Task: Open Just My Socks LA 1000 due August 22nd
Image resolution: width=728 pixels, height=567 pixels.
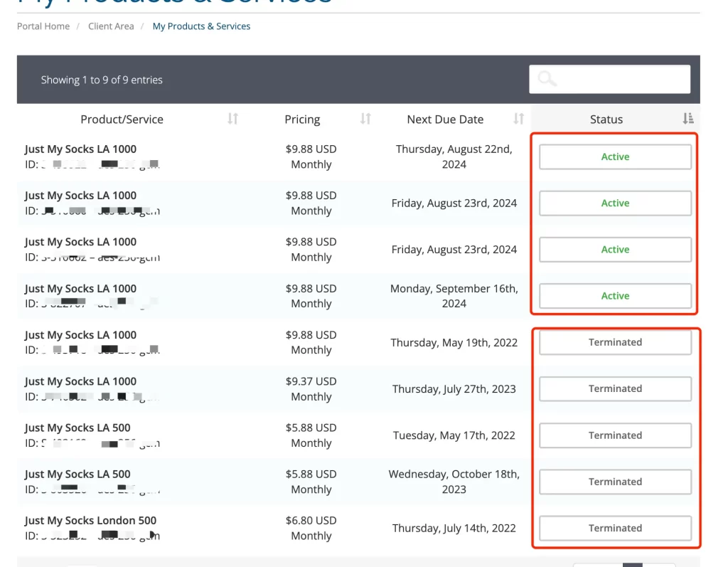Action: point(81,149)
